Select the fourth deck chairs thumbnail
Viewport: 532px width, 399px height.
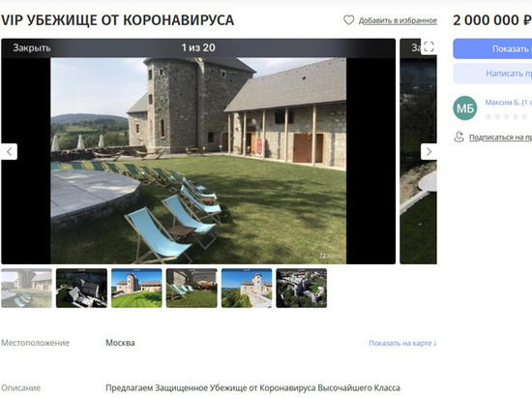[x=192, y=289]
